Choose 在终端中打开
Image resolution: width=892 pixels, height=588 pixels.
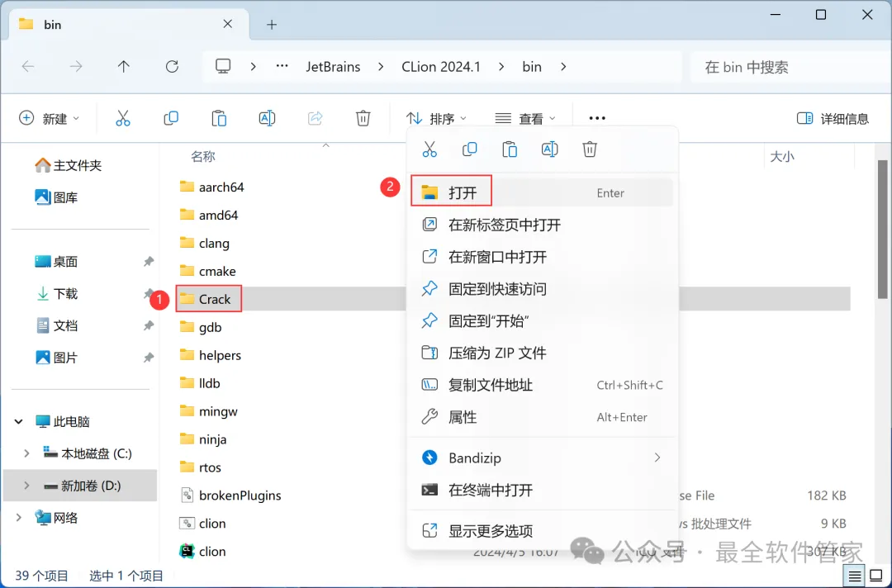point(542,490)
